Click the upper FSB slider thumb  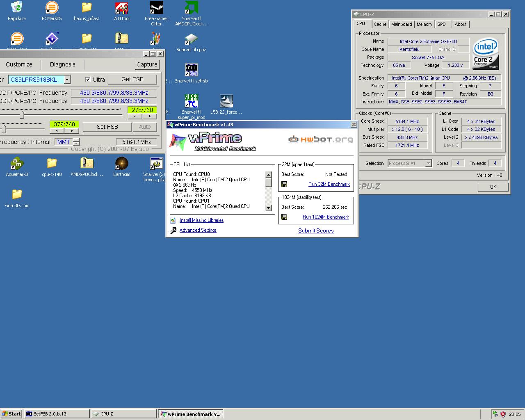point(22,114)
